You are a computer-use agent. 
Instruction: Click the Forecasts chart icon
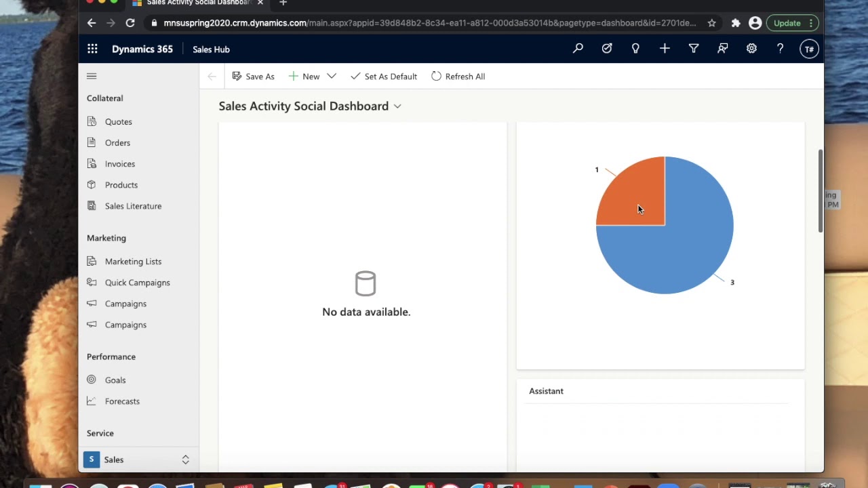point(92,401)
